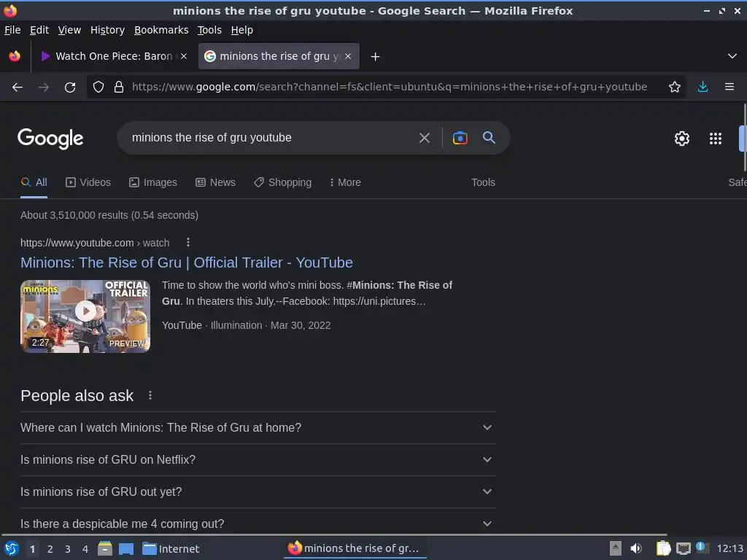Close the minions Google search tab
747x560 pixels.
click(x=348, y=56)
